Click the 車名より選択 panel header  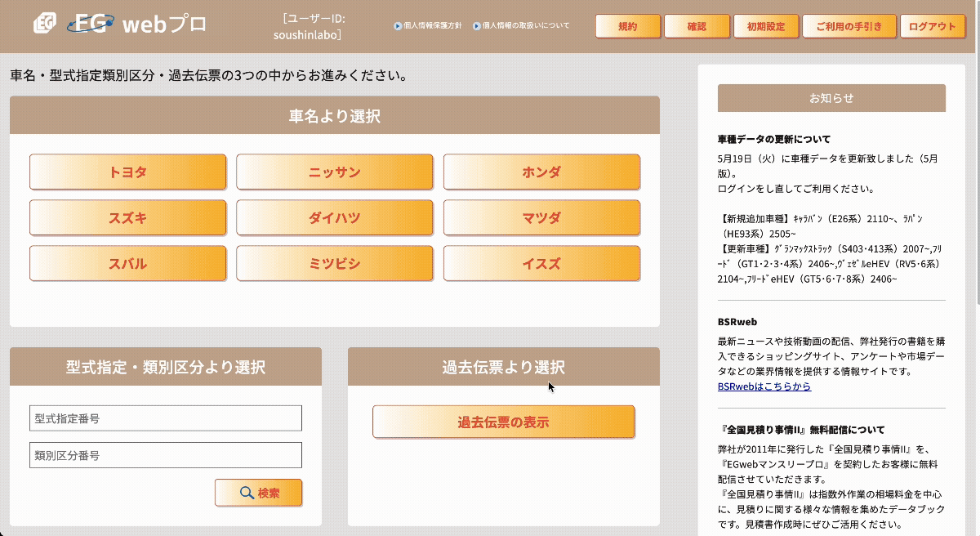click(x=335, y=116)
